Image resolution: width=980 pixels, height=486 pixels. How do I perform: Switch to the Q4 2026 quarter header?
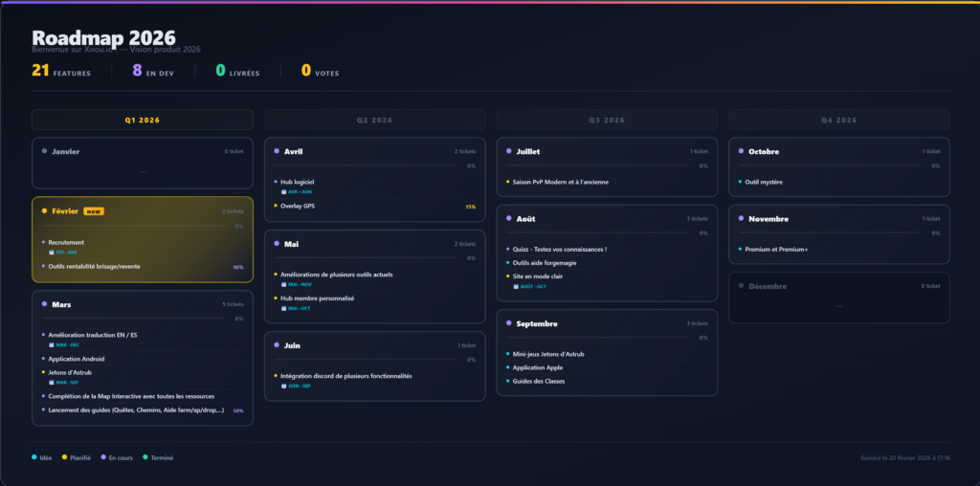click(x=839, y=121)
